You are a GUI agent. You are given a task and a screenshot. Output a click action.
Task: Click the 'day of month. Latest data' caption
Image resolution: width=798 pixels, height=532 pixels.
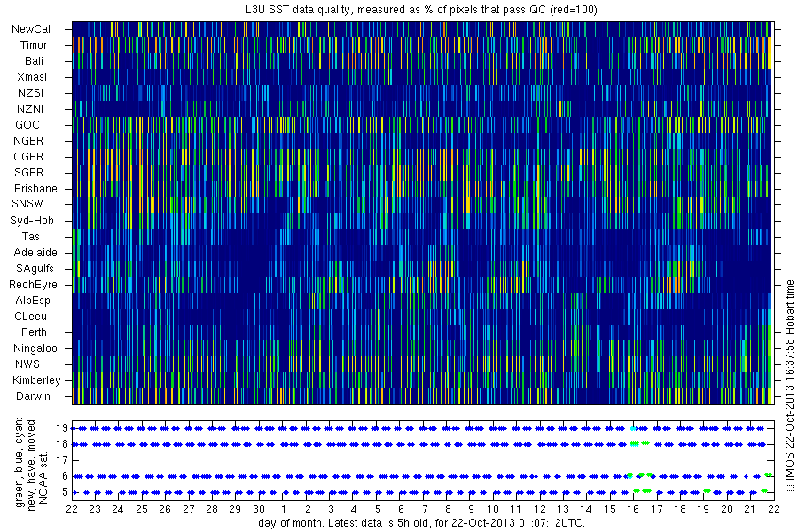coord(421,523)
